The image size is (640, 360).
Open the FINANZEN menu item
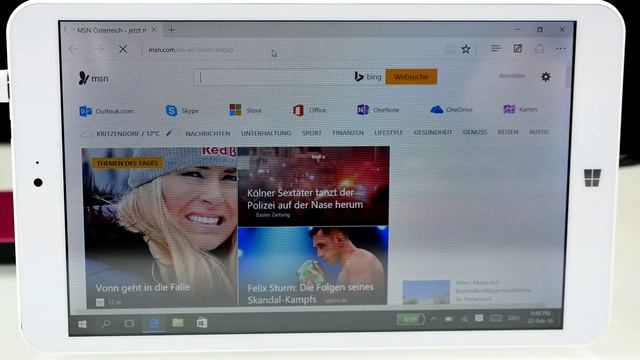click(x=348, y=133)
